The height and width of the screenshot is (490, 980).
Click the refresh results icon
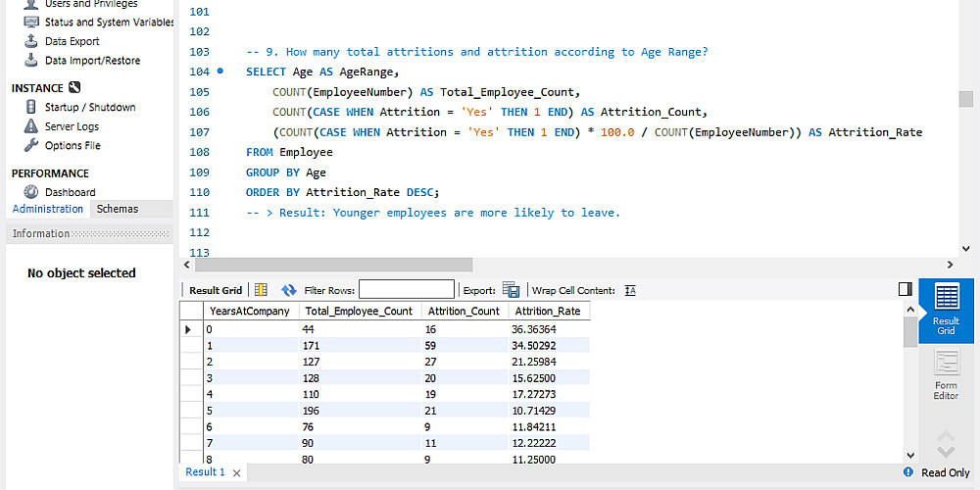pos(288,290)
